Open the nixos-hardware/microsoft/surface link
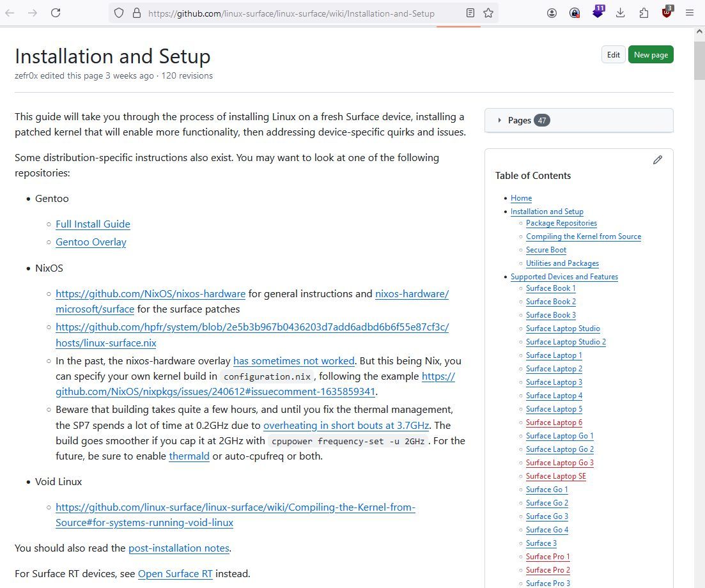Viewport: 705px width, 588px height. click(x=412, y=293)
